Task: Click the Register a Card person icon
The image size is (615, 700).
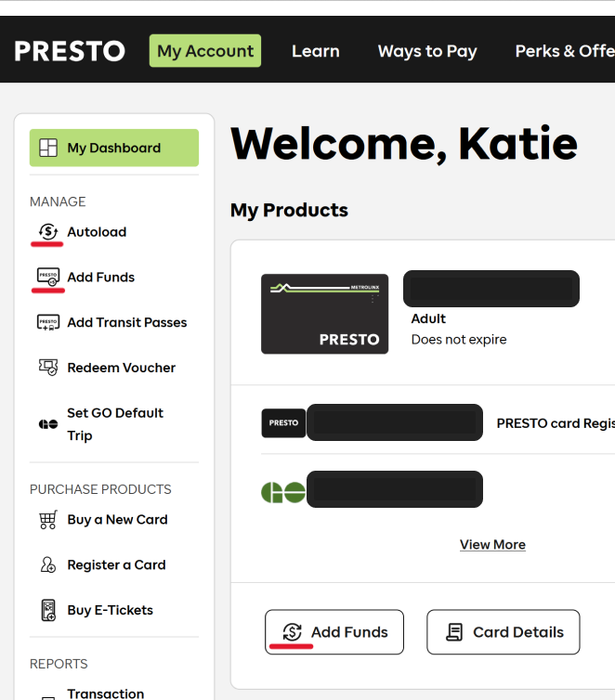Action: 47,564
